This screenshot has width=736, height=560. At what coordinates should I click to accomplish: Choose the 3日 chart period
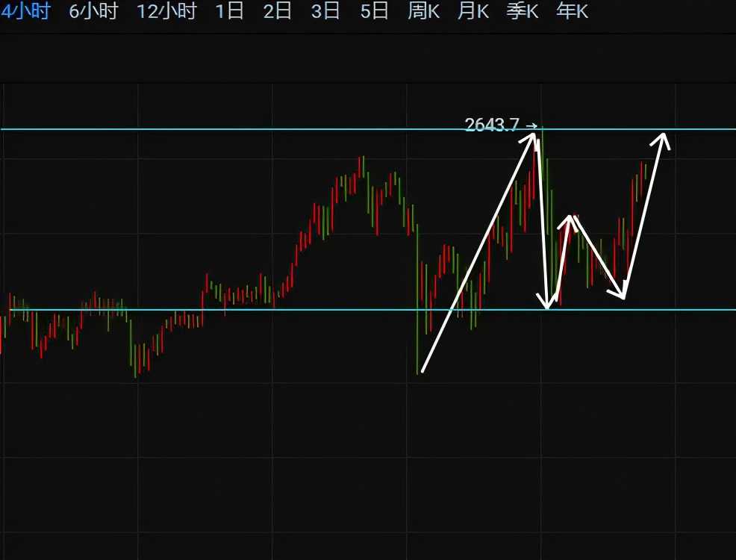(x=325, y=12)
